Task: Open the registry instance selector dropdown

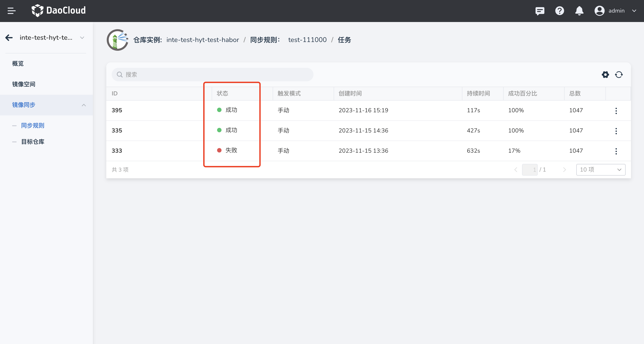Action: click(82, 37)
